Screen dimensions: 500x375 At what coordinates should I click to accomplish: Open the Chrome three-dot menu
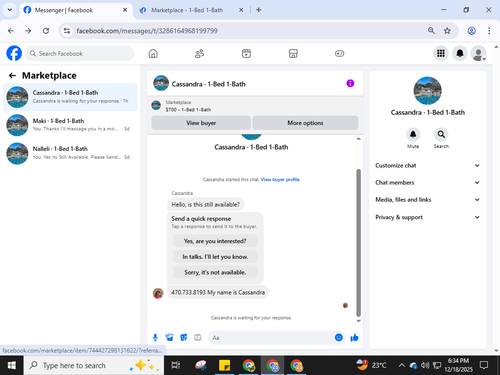tap(489, 31)
